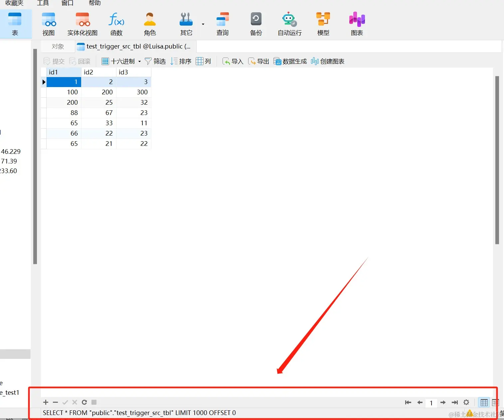Screen dimensions: 504x420
Task: Select the id2 cell with value 21
Action: click(x=99, y=144)
